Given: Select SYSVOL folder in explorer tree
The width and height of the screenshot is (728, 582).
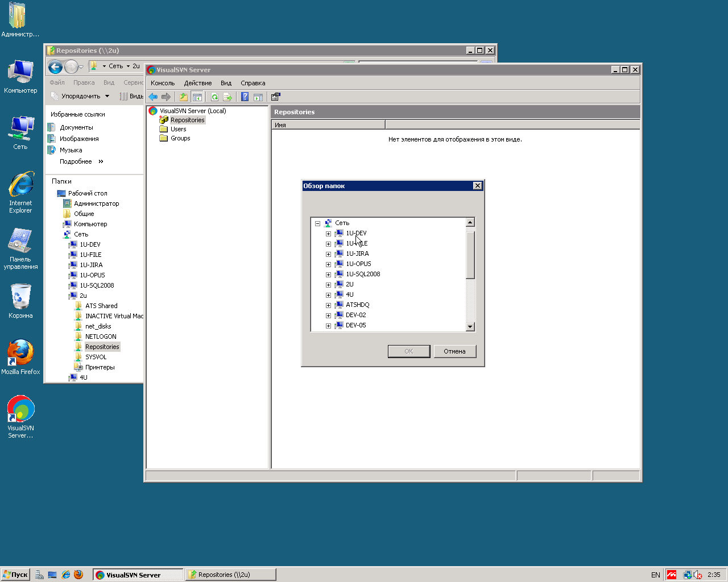Looking at the screenshot, I should click(x=96, y=357).
